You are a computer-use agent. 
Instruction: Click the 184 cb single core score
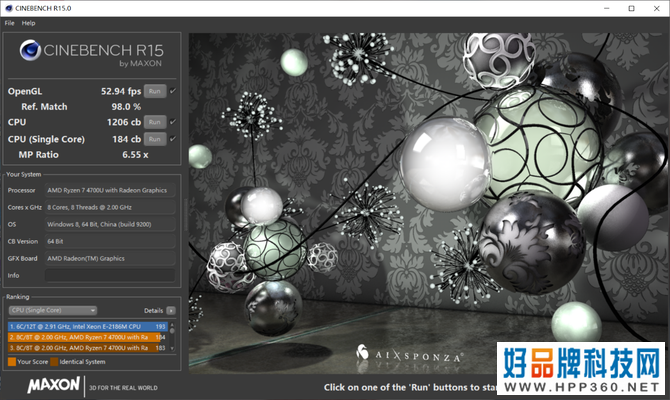(x=126, y=139)
